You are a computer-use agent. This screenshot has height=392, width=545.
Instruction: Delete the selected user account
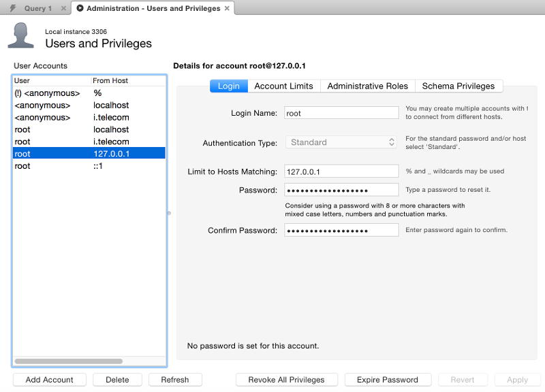pos(117,379)
